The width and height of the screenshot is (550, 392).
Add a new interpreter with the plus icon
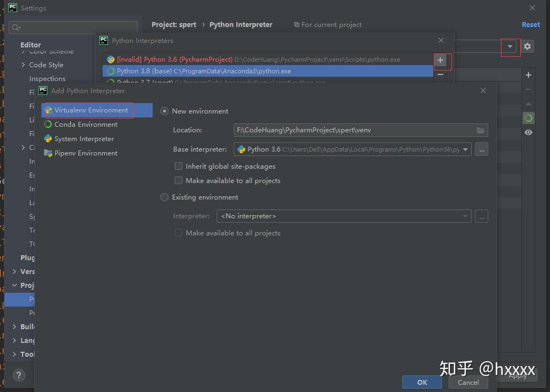440,61
